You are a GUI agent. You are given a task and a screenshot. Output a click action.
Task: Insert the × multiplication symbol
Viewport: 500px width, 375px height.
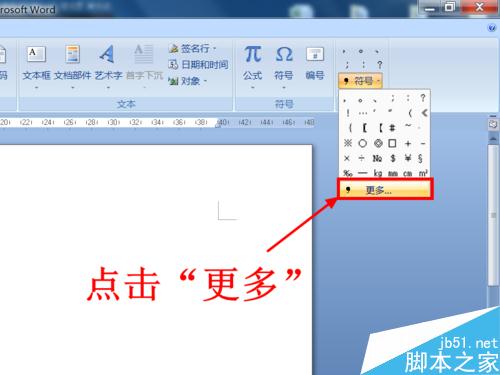(x=347, y=158)
